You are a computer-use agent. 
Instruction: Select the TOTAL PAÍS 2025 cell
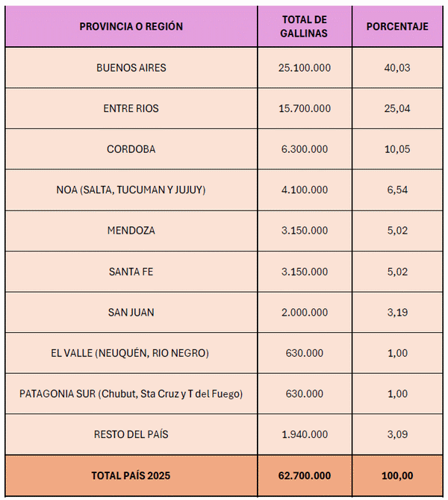point(131,475)
